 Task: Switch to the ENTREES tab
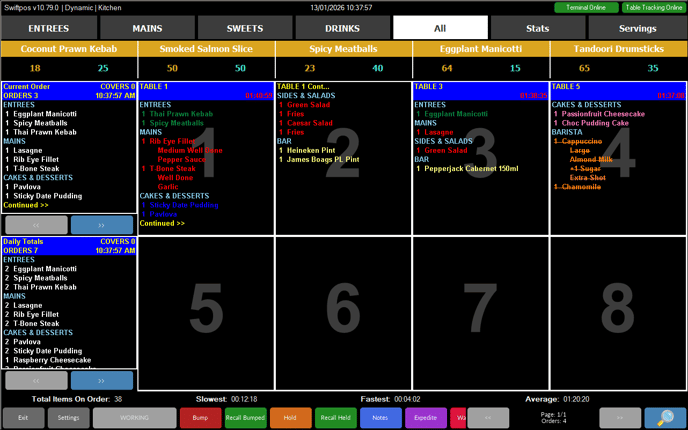[48, 28]
